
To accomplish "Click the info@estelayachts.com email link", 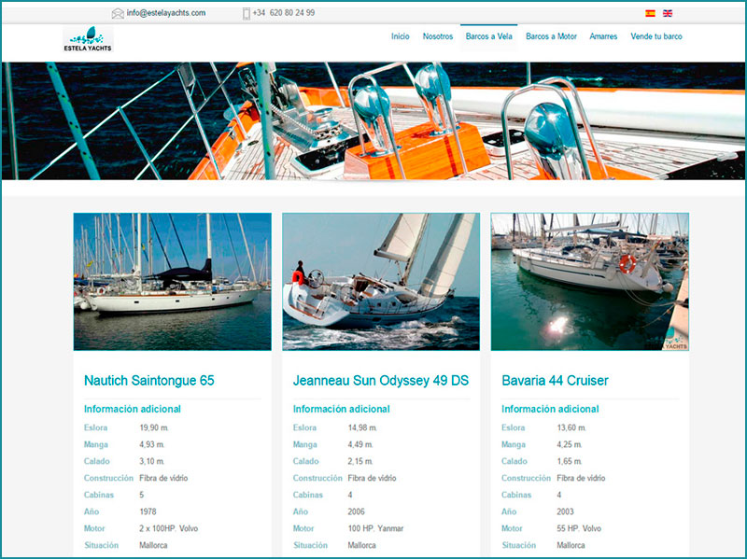I will 166,13.
